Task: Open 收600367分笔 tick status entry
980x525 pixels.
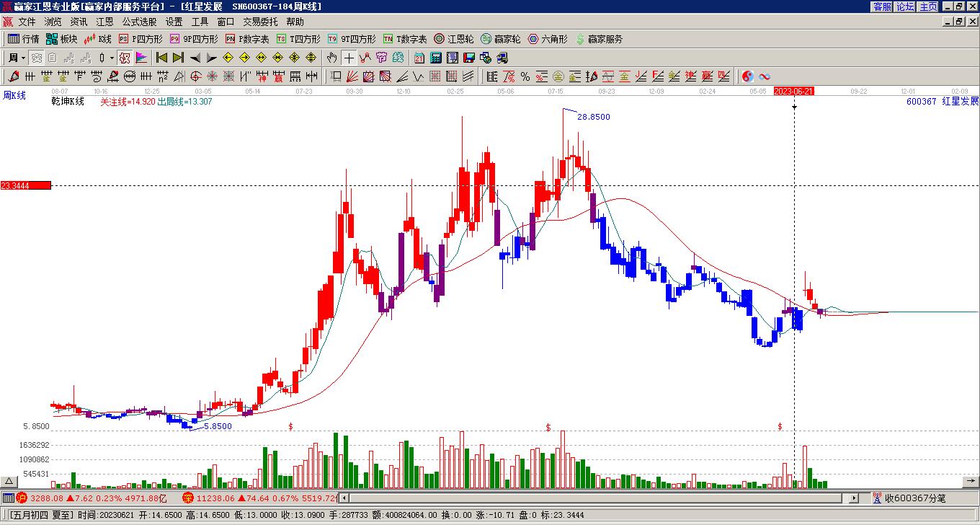Action: [909, 498]
